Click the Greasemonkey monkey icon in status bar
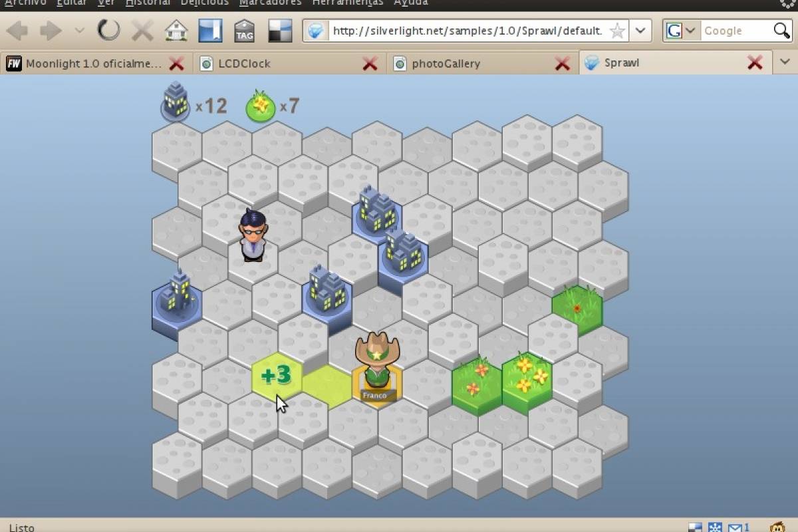 [777, 527]
